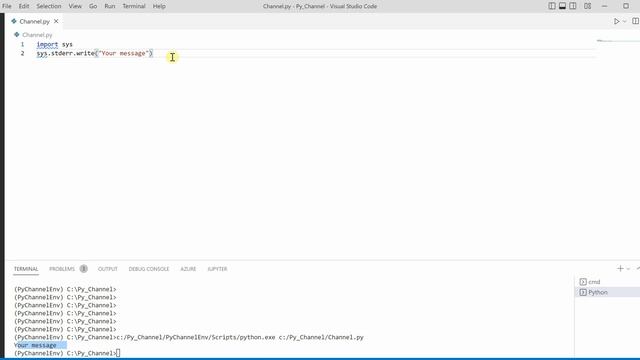Image resolution: width=640 pixels, height=360 pixels.
Task: Select the Channel.py editor tab
Action: tap(34, 21)
